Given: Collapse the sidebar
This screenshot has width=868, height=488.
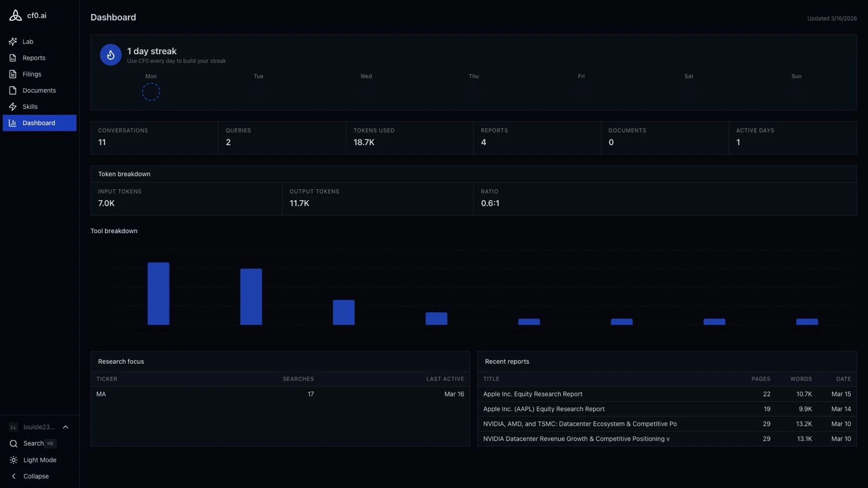Looking at the screenshot, I should [36, 476].
